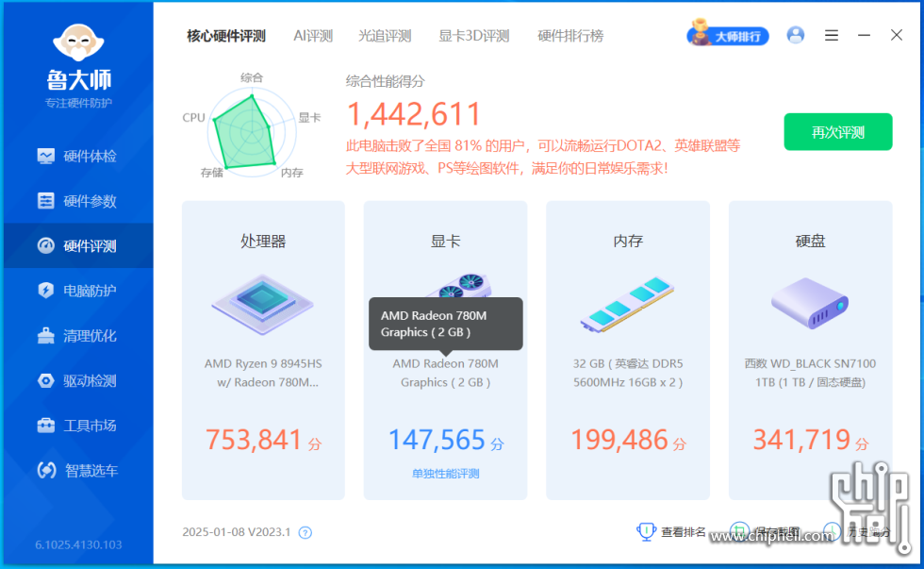Click the graphics score 147,565
The image size is (924, 569).
437,440
